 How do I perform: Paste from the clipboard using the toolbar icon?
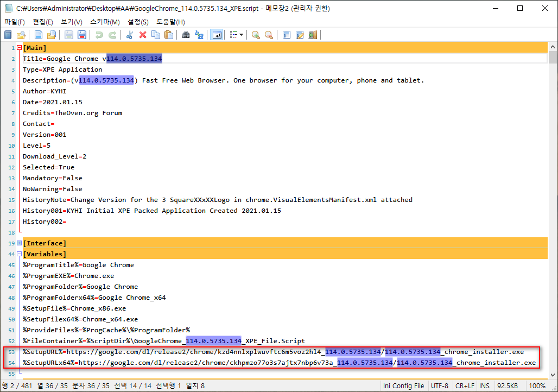tap(169, 35)
